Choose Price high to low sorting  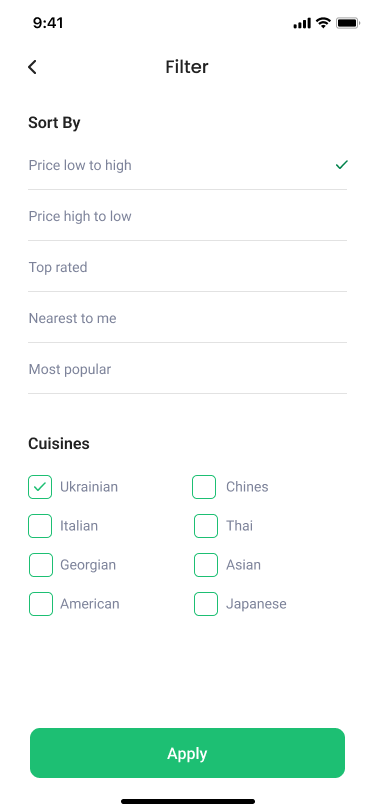pos(188,216)
